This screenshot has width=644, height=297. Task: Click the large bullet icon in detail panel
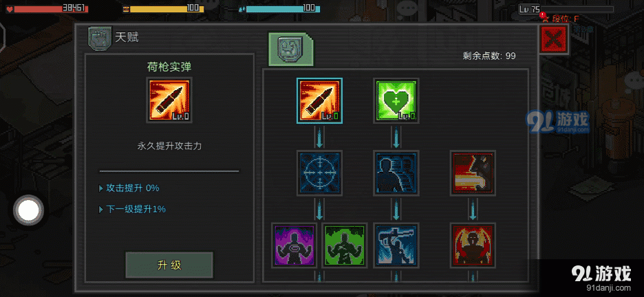(x=169, y=100)
